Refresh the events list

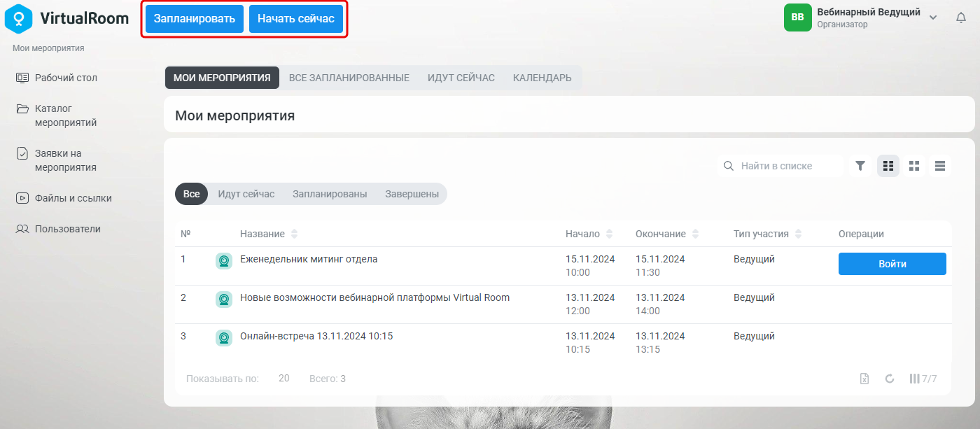click(890, 379)
